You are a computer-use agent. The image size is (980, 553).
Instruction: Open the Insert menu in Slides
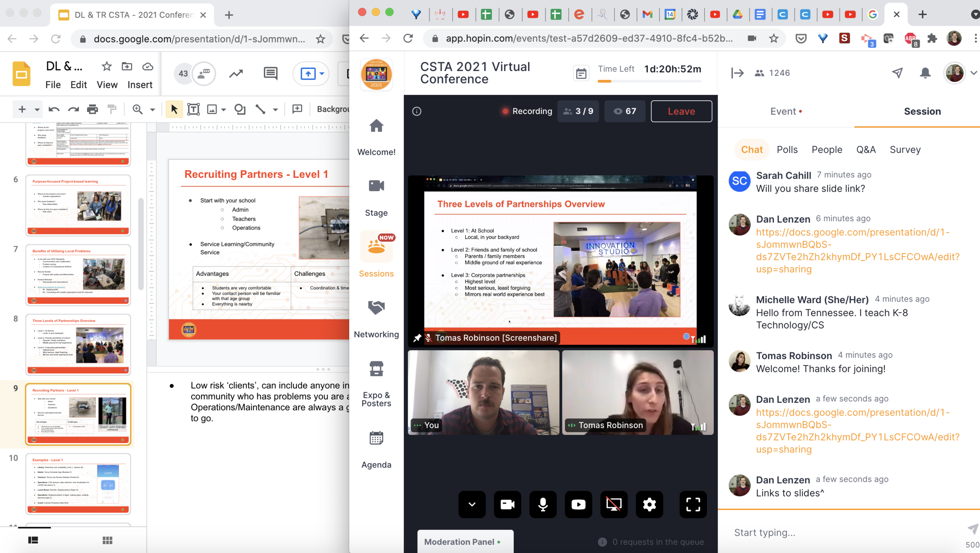[x=140, y=85]
